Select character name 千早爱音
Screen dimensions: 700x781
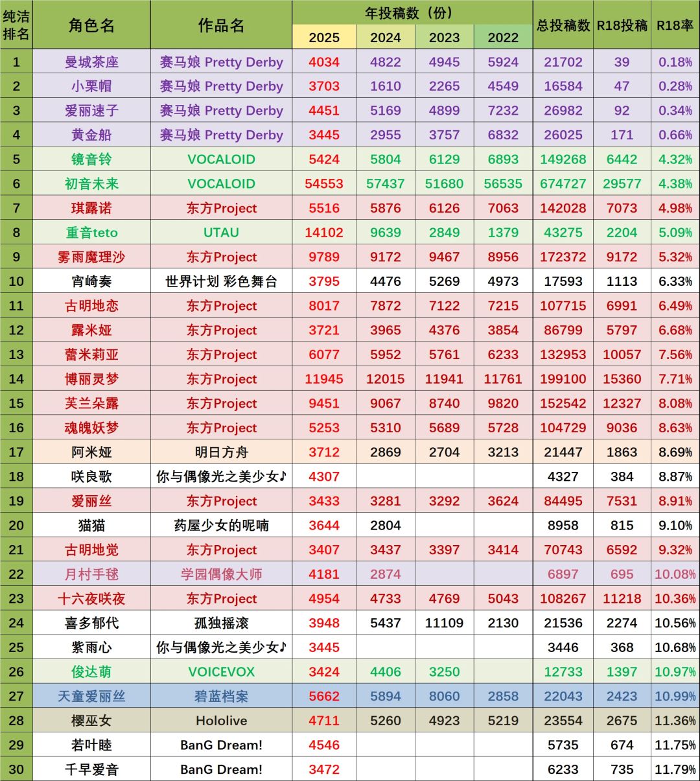click(x=91, y=770)
